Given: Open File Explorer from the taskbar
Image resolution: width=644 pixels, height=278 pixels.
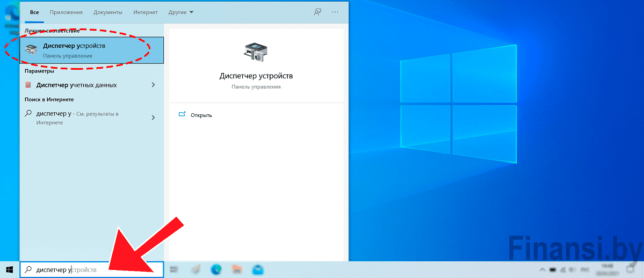Looking at the screenshot, I should [236, 269].
